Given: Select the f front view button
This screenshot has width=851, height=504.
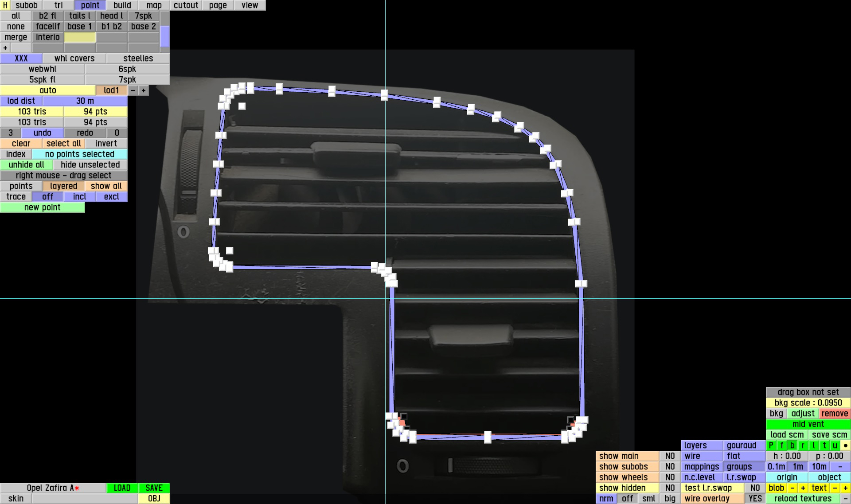Looking at the screenshot, I should 781,445.
